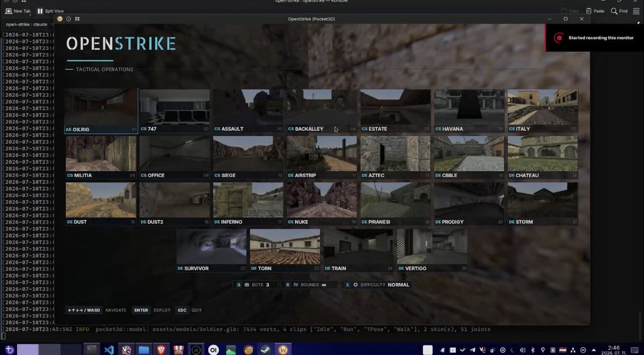Open the Konsole hamburger menu
Viewport: 644px width, 355px height.
click(x=635, y=11)
